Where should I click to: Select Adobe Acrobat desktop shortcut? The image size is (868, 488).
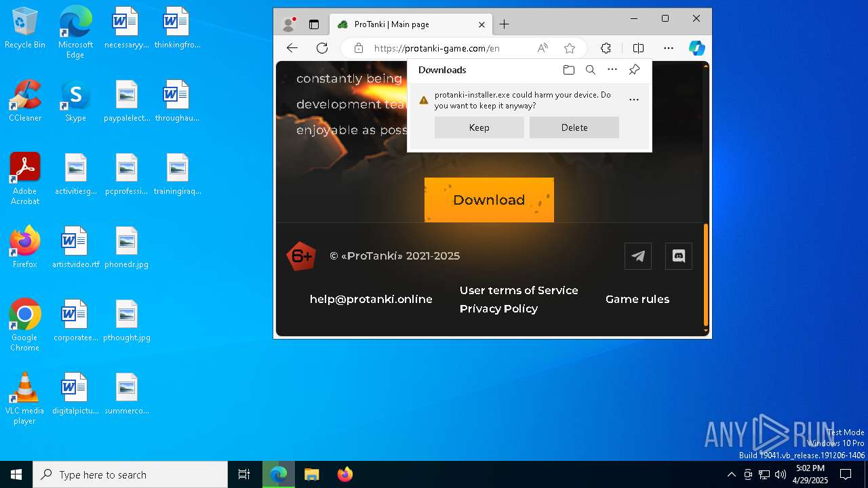(25, 179)
